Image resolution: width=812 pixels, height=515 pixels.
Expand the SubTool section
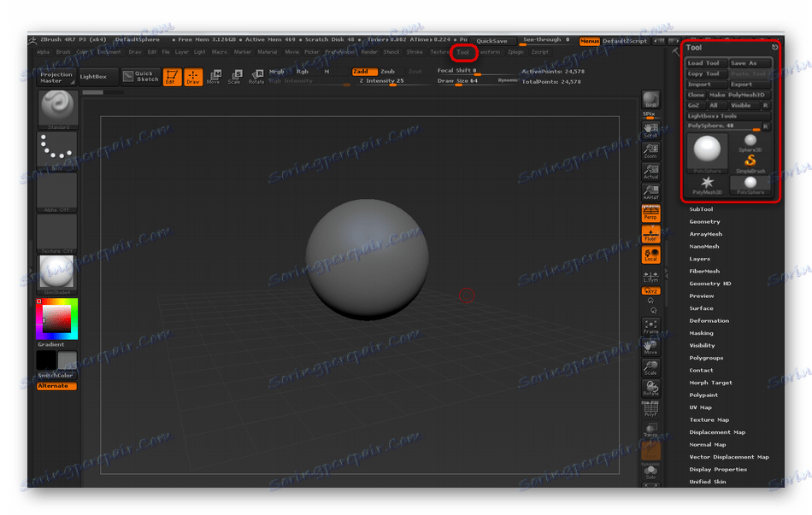(701, 209)
